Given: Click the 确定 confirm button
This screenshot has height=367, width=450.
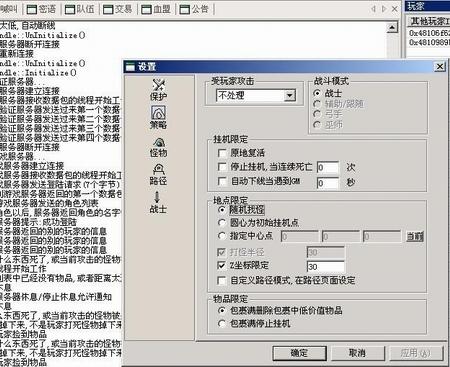Looking at the screenshot, I should click(x=299, y=353).
